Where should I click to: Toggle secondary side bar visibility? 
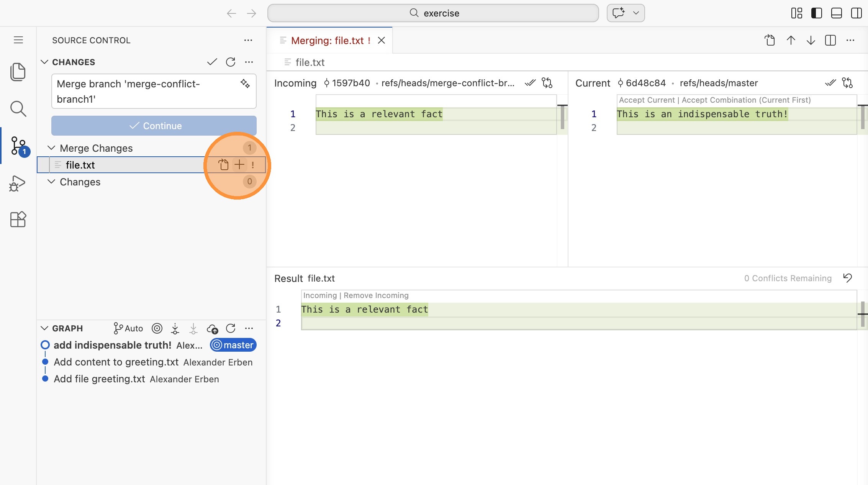(x=856, y=13)
